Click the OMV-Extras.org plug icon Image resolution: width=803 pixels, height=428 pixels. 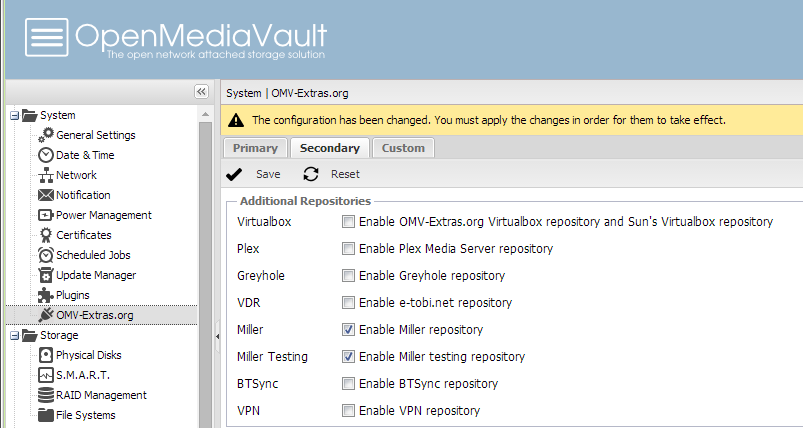pyautogui.click(x=46, y=315)
